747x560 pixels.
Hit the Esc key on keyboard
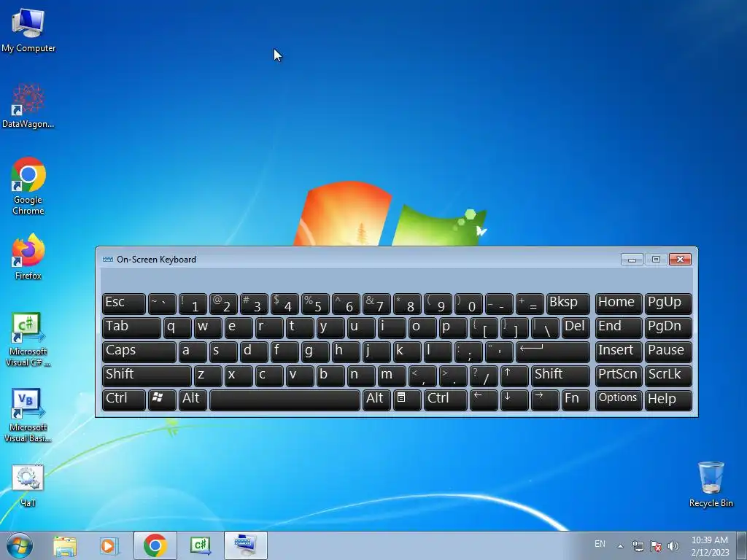[x=124, y=303]
